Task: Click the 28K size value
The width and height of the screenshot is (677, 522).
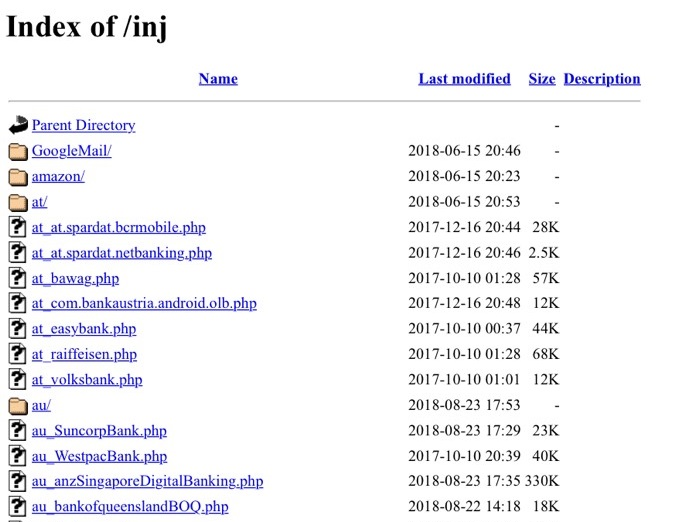Action: click(x=546, y=227)
